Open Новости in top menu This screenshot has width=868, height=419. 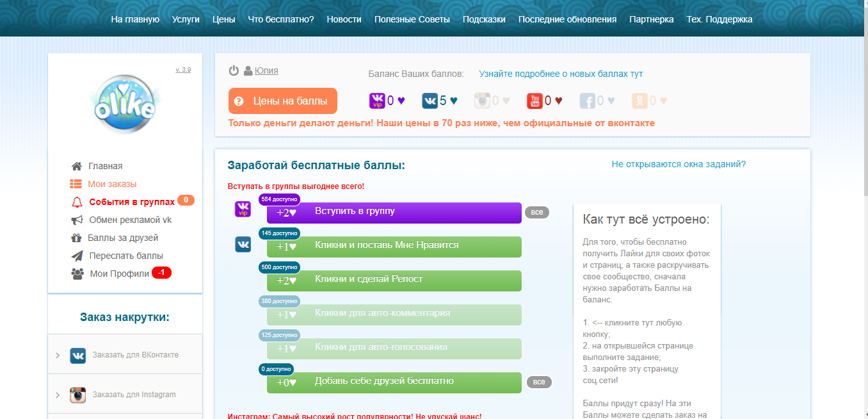(344, 19)
